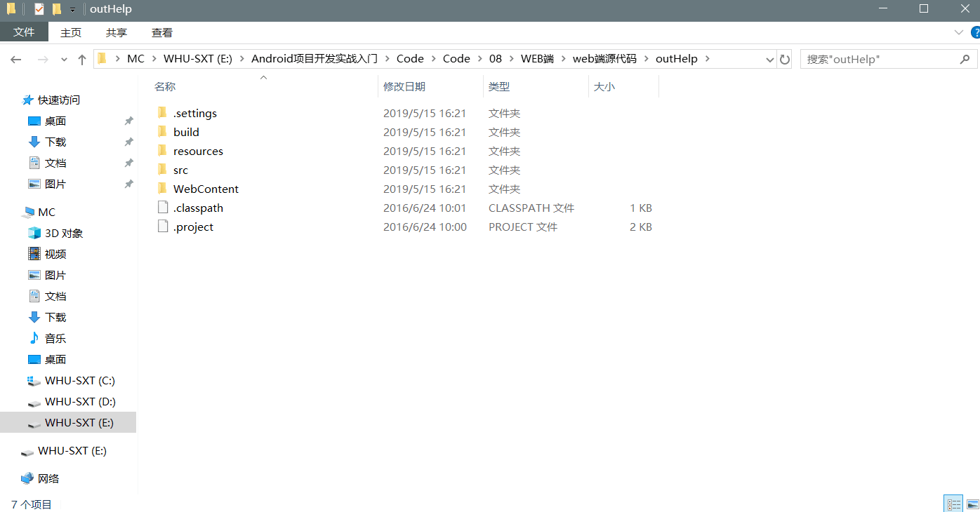Viewport: 980px width, 512px height.
Task: Click the search magnifier icon
Action: [x=965, y=60]
